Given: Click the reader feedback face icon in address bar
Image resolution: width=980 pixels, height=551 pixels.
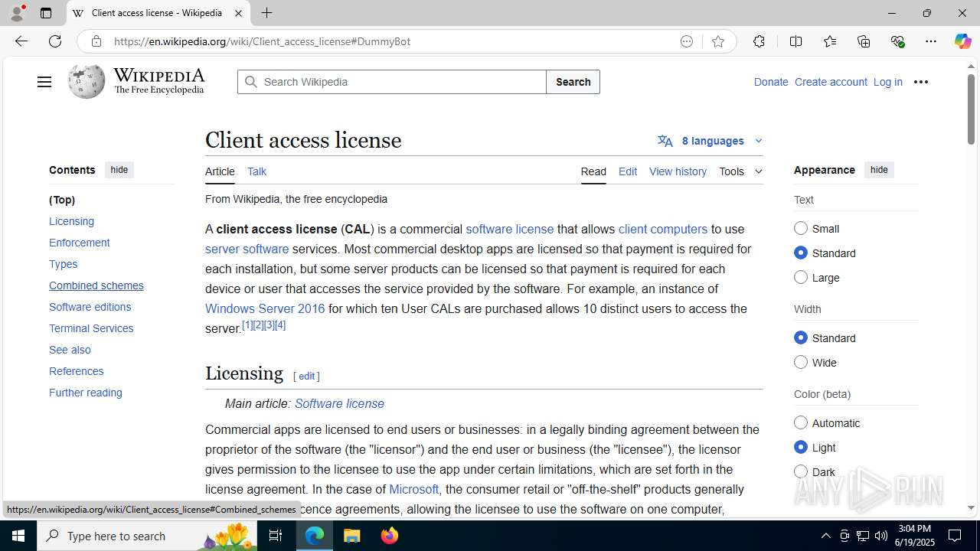Looking at the screenshot, I should point(687,41).
